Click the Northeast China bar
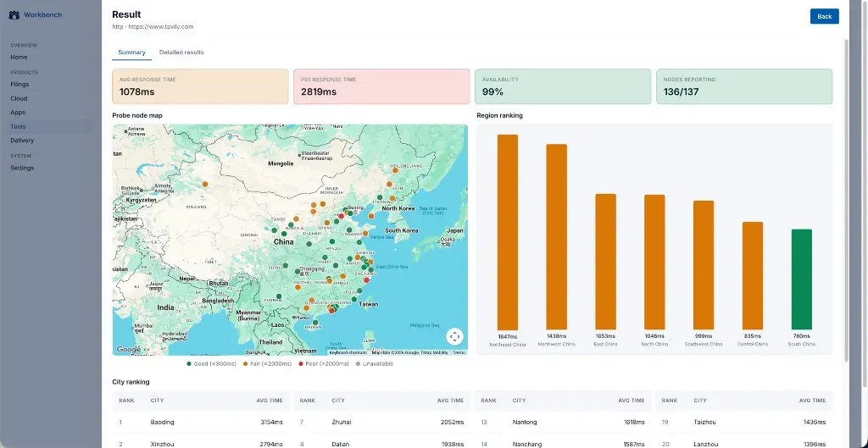The height and width of the screenshot is (448, 868). [508, 232]
